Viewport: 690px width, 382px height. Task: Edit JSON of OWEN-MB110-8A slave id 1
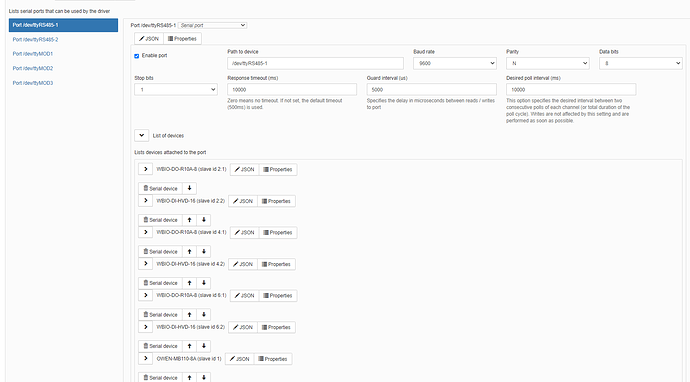coord(239,359)
